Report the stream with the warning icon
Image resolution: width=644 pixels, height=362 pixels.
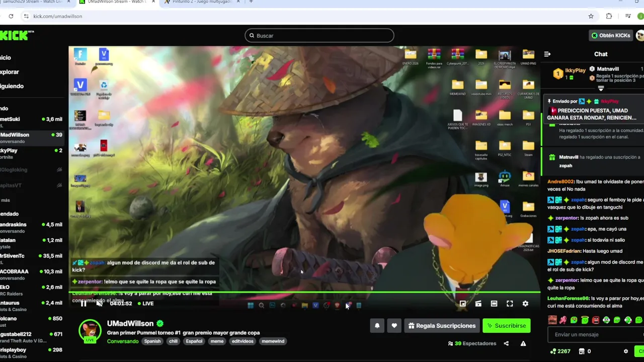point(523,343)
